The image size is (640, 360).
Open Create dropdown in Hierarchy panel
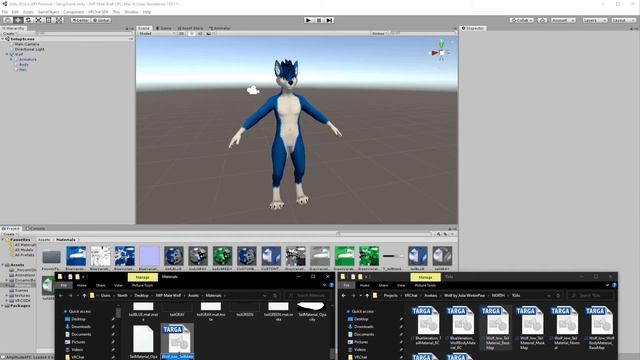coord(9,33)
